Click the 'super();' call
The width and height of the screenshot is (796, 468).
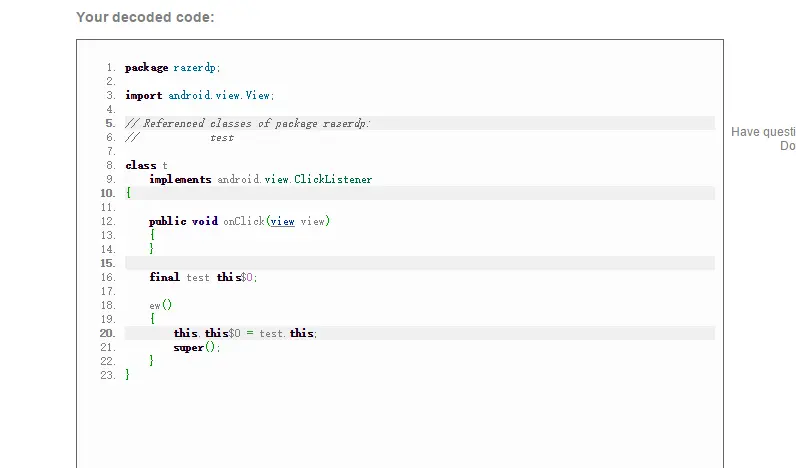click(x=196, y=347)
